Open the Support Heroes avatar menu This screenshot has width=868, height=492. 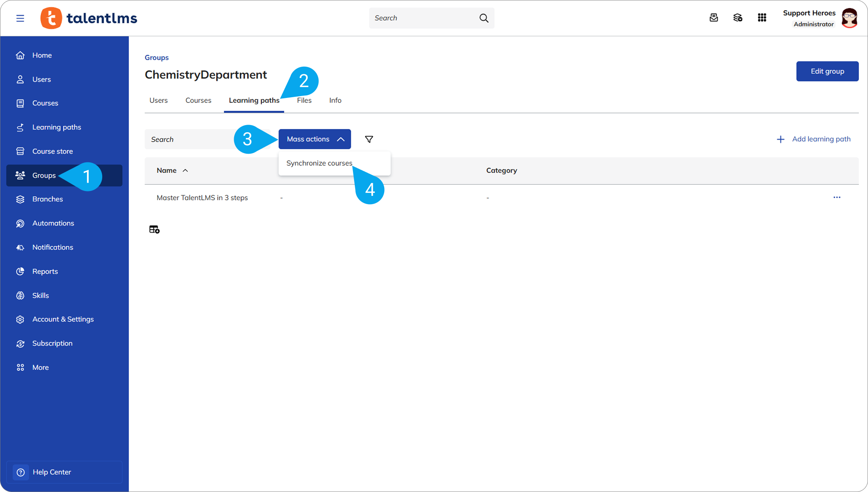tap(850, 18)
